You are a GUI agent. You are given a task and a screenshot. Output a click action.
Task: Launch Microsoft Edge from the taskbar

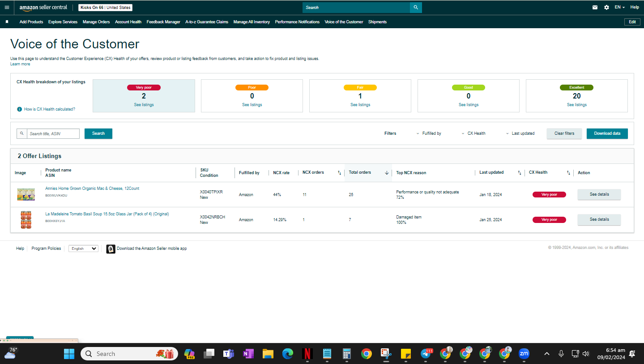[288, 354]
